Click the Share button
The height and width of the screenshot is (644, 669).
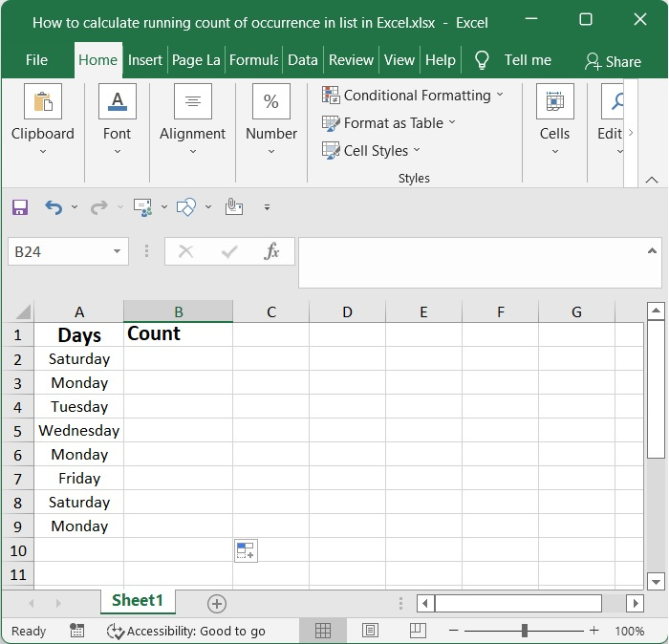[x=613, y=61]
